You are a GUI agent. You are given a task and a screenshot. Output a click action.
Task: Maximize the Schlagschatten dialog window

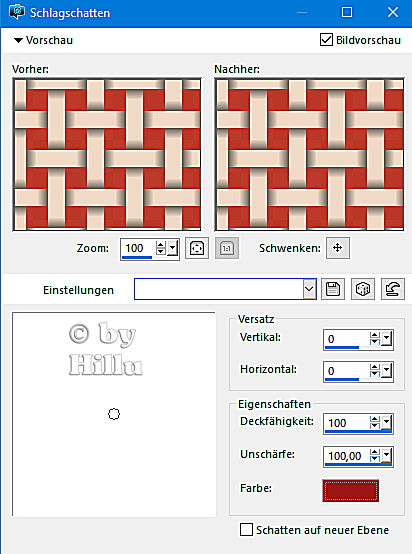(347, 12)
